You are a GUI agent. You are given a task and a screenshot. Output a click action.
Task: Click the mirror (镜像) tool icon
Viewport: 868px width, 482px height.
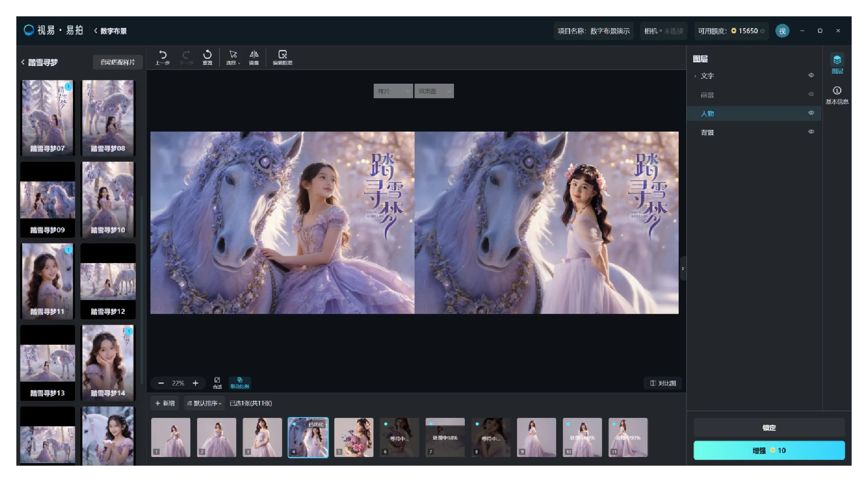coord(254,55)
